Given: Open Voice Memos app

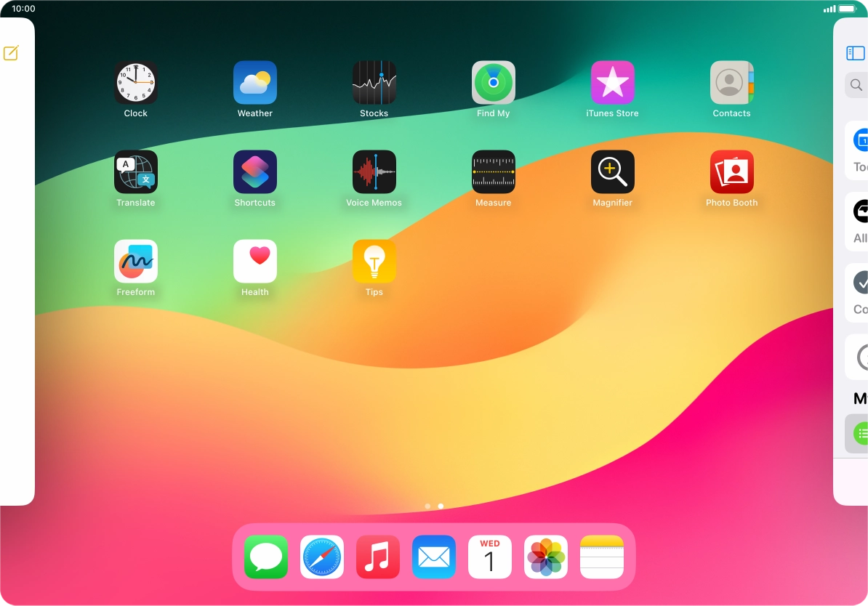Looking at the screenshot, I should tap(374, 172).
